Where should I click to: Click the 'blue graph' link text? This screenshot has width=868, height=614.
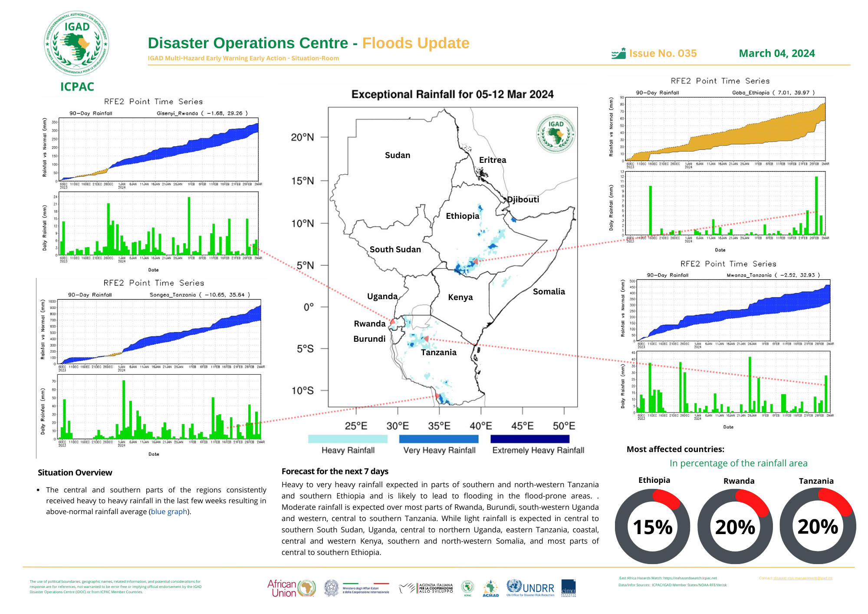[169, 512]
